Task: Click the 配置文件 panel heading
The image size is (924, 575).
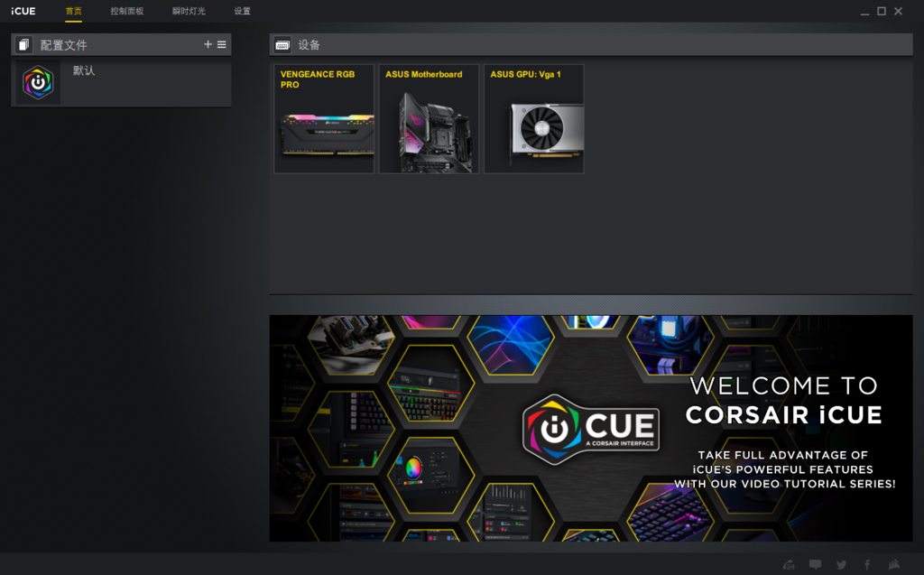Action: tap(64, 45)
